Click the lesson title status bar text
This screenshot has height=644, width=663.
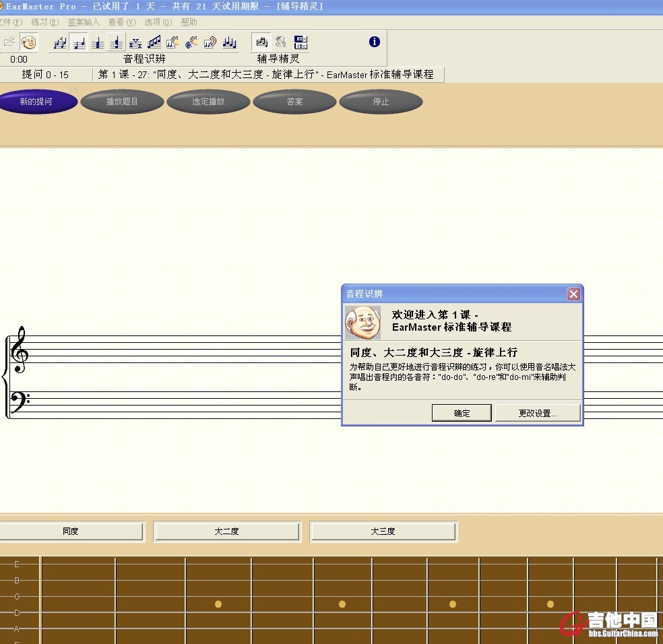265,74
